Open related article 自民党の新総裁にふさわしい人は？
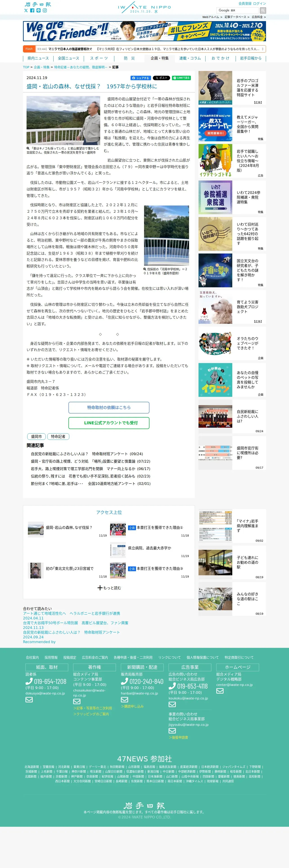The image size is (289, 868). click(87, 454)
